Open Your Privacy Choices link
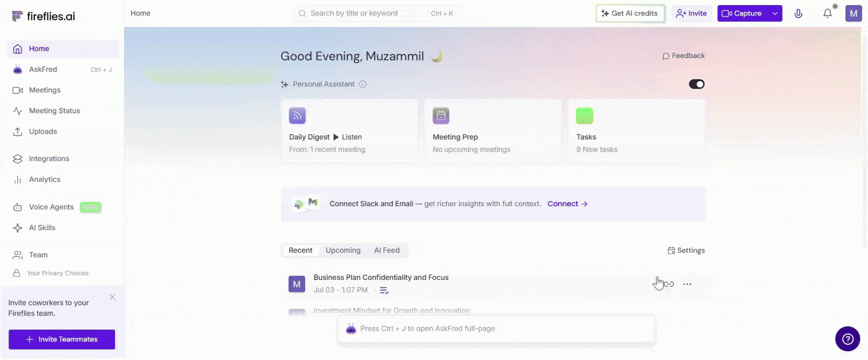Image resolution: width=868 pixels, height=360 pixels. coord(51,273)
